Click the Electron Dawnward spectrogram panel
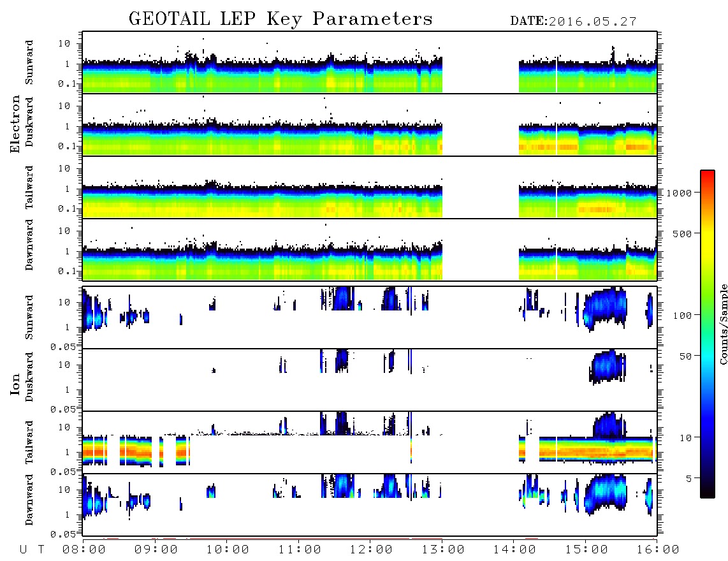The height and width of the screenshot is (561, 728). [x=370, y=249]
